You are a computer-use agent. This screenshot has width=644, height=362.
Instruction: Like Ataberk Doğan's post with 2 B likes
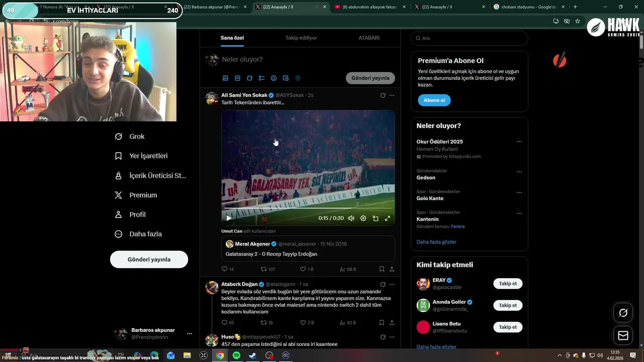(x=307, y=322)
